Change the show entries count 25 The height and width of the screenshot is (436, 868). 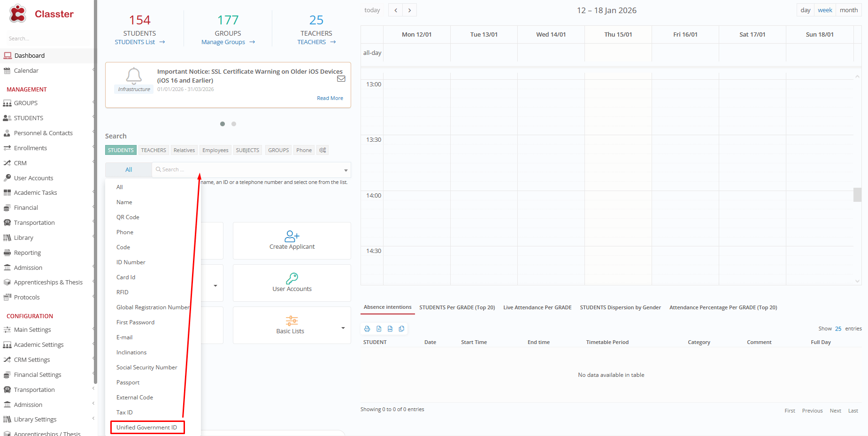point(838,329)
